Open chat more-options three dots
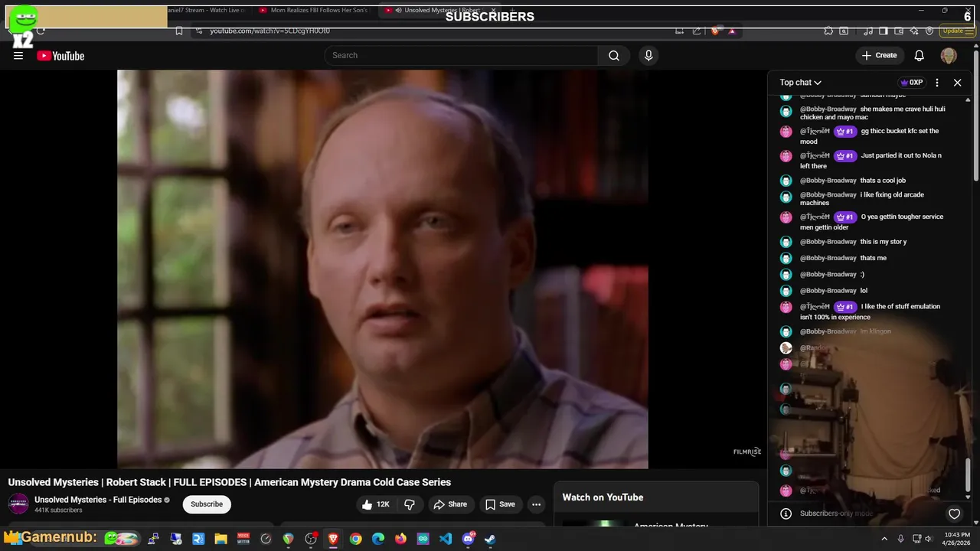Viewport: 980px width, 551px height. click(937, 83)
